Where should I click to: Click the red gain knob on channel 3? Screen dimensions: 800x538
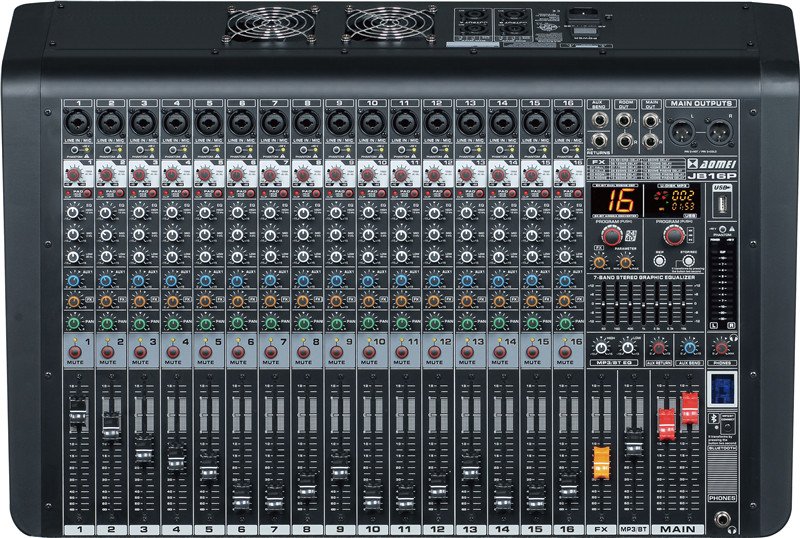139,175
